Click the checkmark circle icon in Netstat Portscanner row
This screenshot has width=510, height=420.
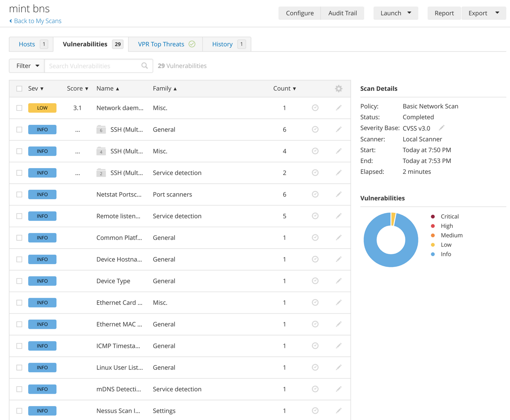315,194
